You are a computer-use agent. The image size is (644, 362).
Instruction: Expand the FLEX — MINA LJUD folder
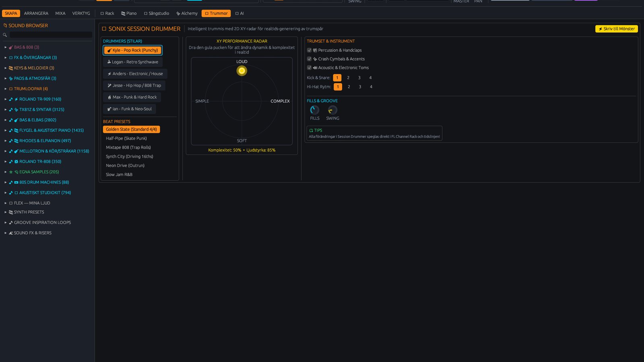(x=6, y=203)
